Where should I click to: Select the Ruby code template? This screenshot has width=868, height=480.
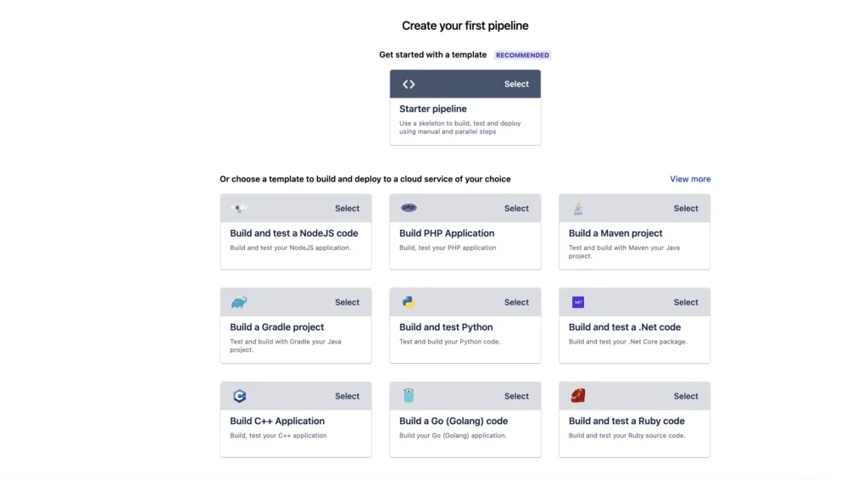coord(685,396)
